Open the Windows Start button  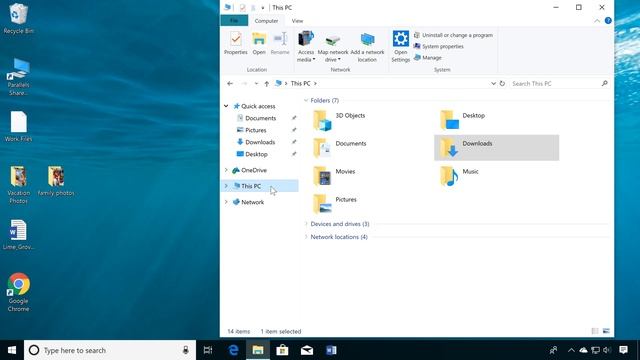[x=12, y=350]
